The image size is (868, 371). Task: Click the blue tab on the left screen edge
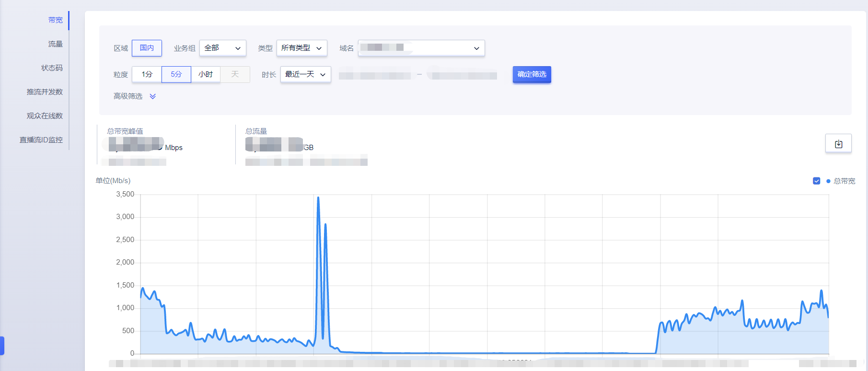tap(2, 346)
